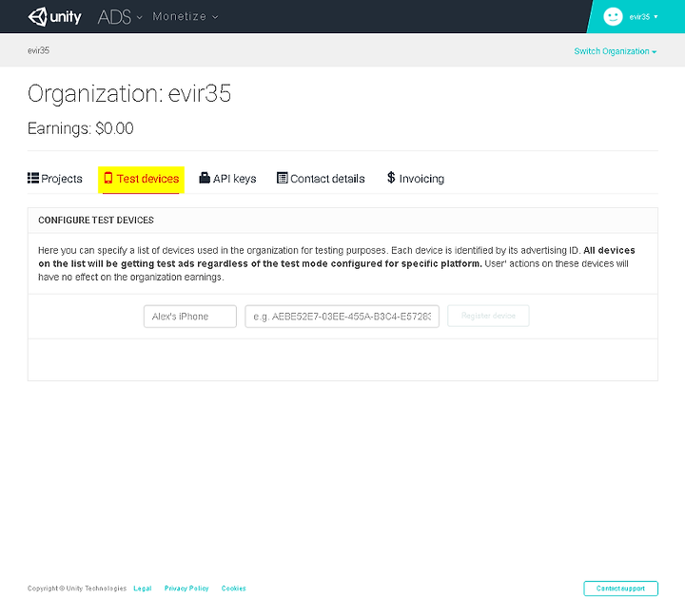
Task: Open Switch Organization dropdown
Action: point(616,51)
